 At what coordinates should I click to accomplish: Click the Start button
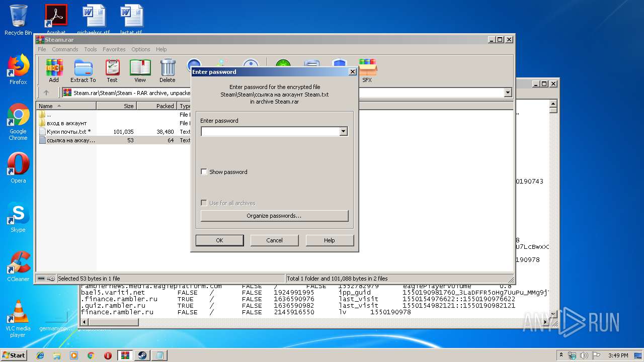coord(14,355)
